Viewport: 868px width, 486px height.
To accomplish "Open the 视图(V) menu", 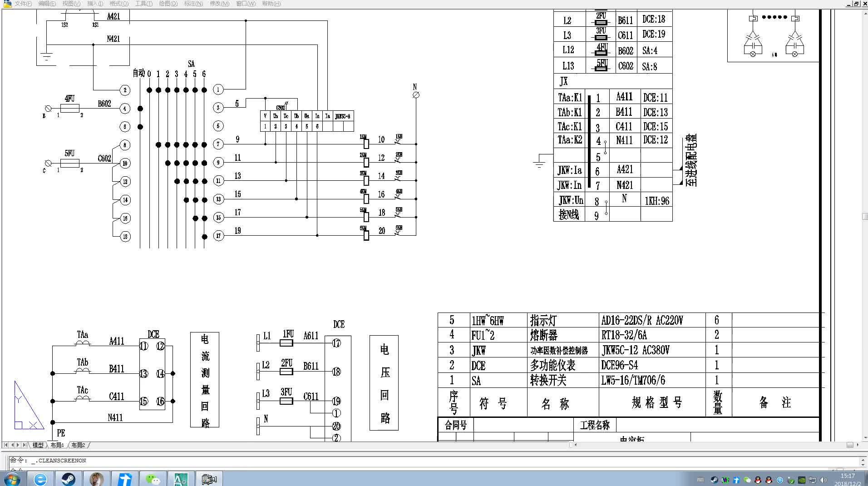I will (x=71, y=4).
